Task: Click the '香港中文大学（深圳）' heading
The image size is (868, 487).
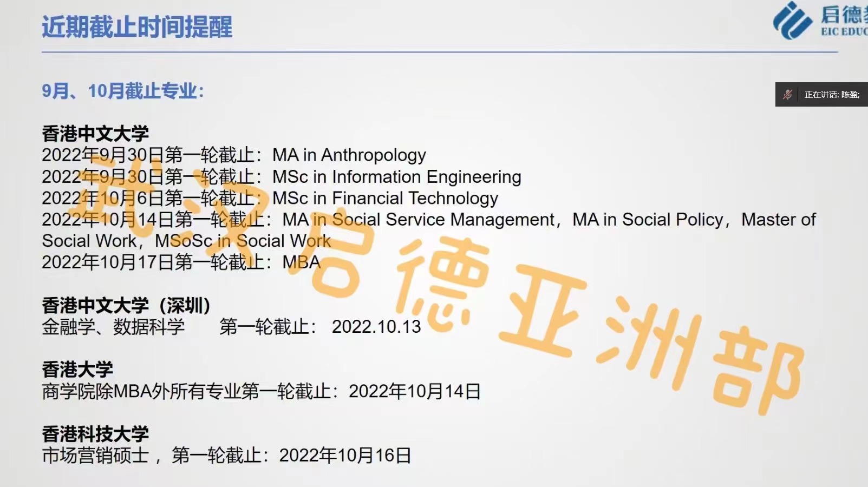Action: tap(127, 306)
